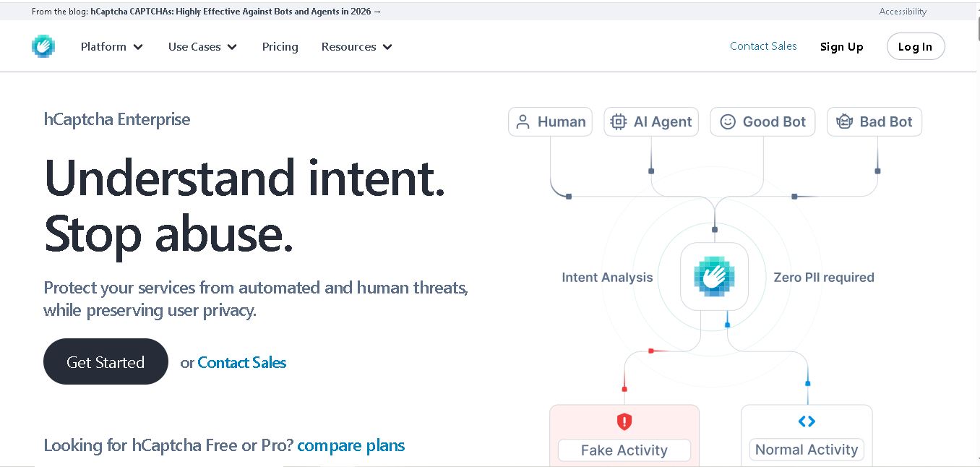Click the hCaptcha Enterprise heading text
The image size is (980, 467).
(x=117, y=119)
